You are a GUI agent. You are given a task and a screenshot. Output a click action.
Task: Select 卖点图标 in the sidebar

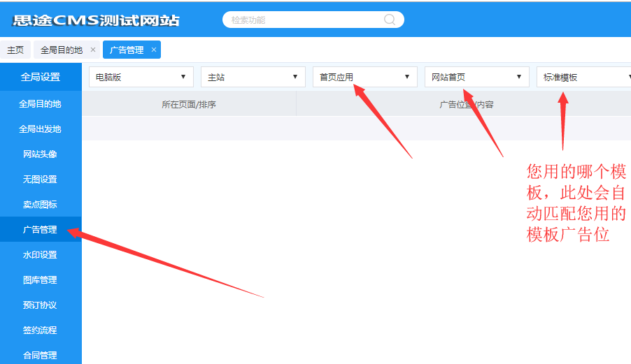point(40,205)
